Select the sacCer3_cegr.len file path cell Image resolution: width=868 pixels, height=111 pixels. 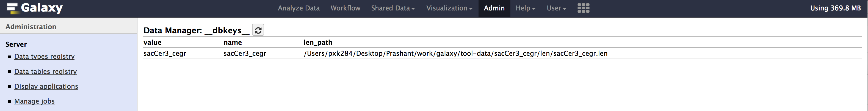coord(455,54)
